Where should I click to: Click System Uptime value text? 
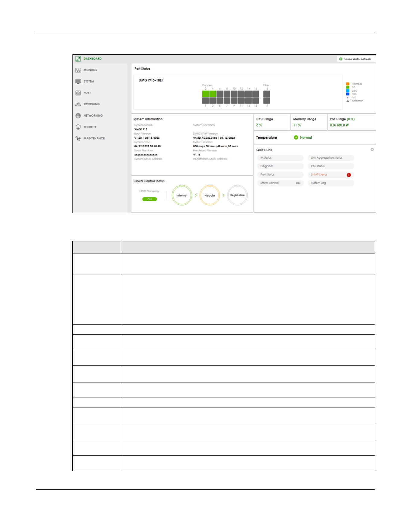[x=216, y=146]
